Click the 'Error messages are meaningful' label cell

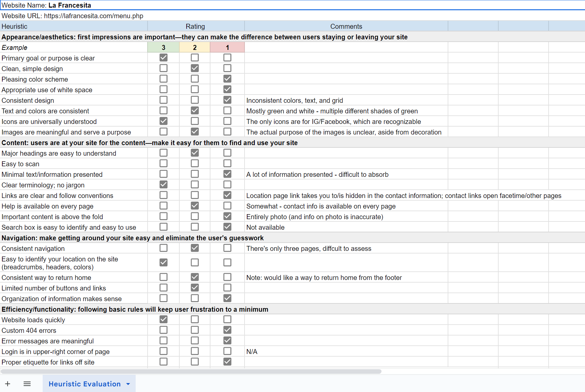pos(74,341)
